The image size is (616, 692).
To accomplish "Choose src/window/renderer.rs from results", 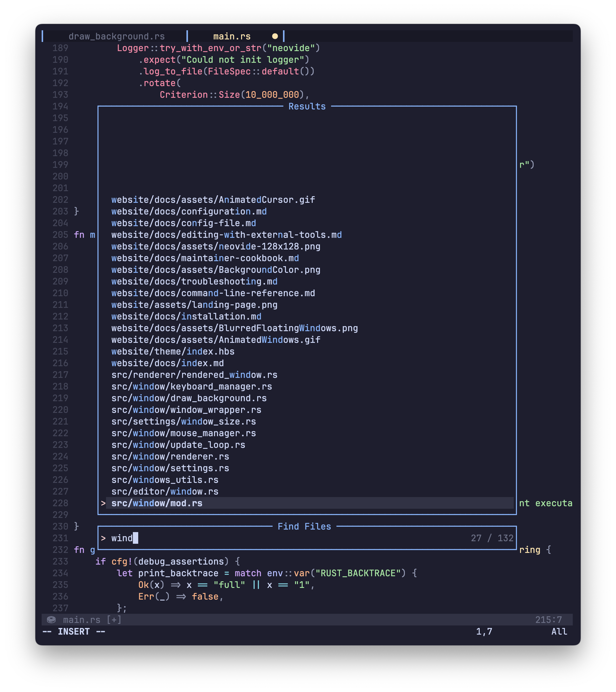I will (x=170, y=456).
